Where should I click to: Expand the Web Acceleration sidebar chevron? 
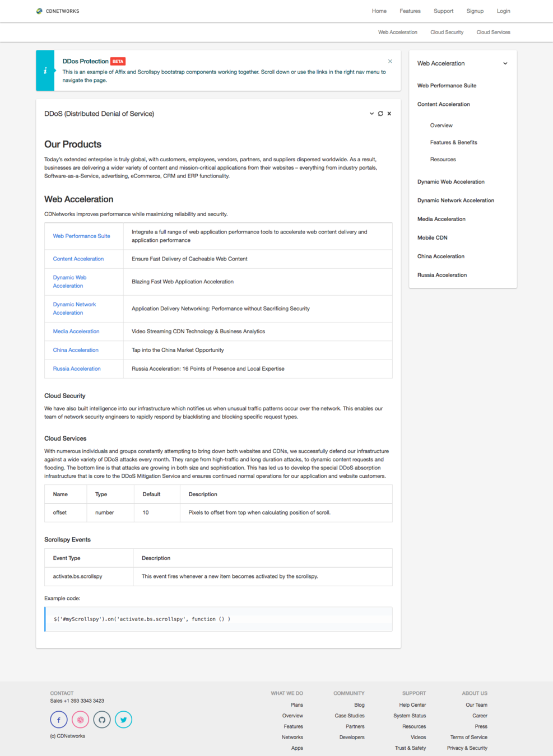[505, 63]
